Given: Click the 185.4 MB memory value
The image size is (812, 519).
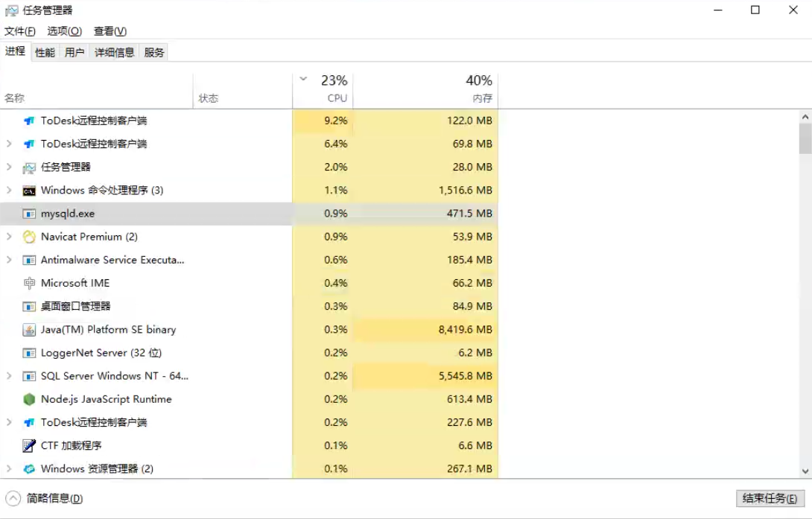Looking at the screenshot, I should coord(469,261).
